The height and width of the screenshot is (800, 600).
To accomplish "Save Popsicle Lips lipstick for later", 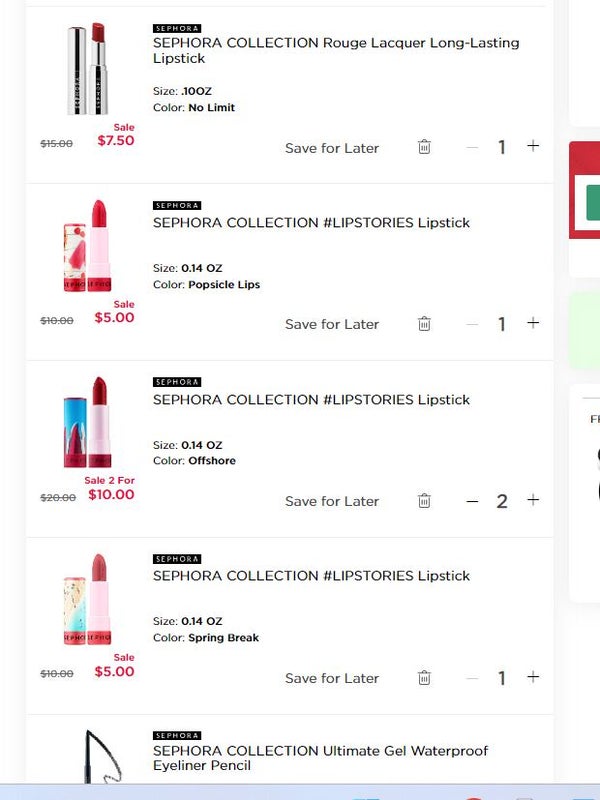I will click(332, 324).
